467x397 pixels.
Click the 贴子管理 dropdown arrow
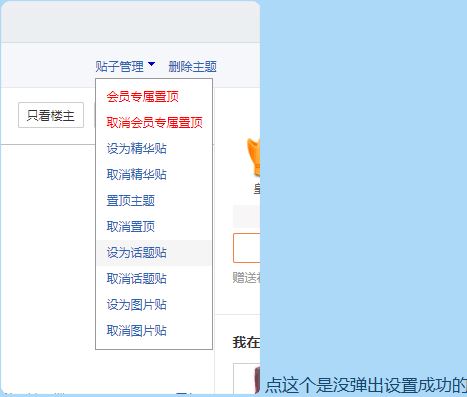coord(151,64)
